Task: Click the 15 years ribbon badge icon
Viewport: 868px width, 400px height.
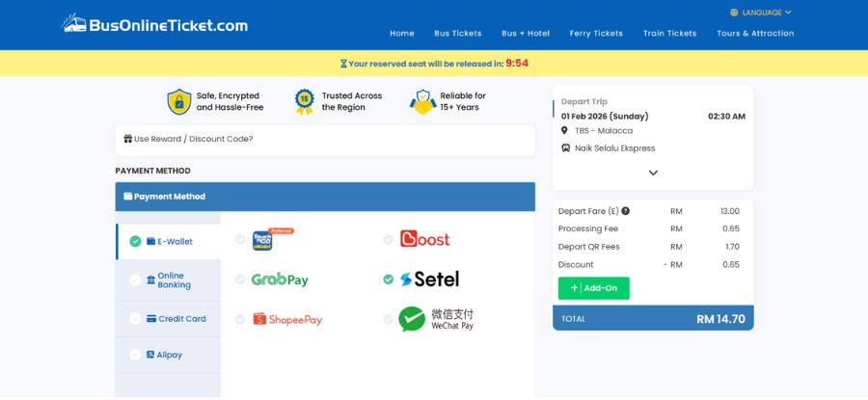Action: pyautogui.click(x=305, y=102)
